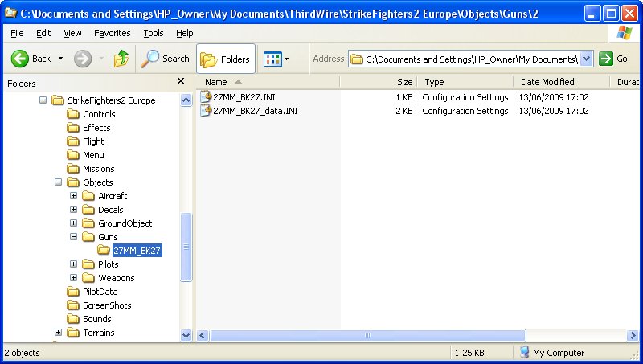
Task: Click the Views icon button
Action: click(x=272, y=59)
